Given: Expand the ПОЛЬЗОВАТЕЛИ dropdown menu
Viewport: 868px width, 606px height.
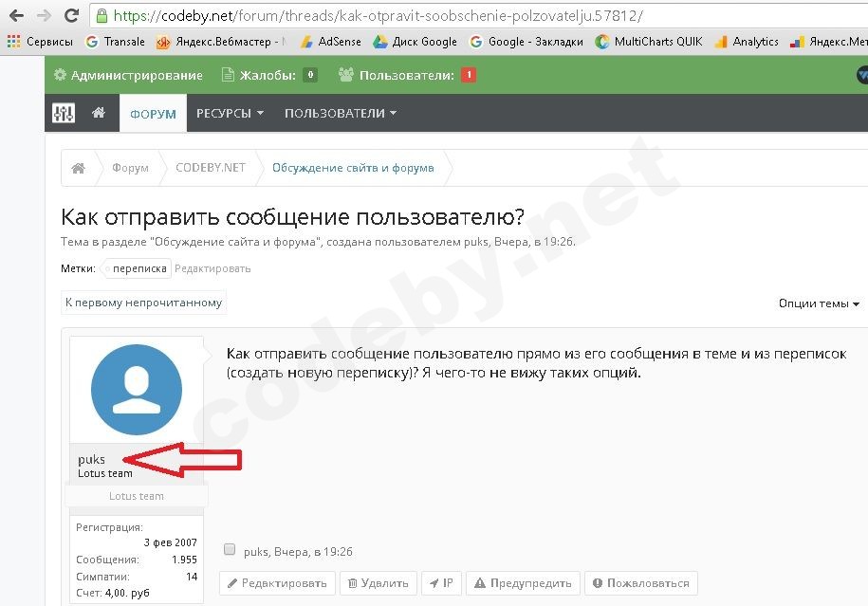Looking at the screenshot, I should pos(341,113).
